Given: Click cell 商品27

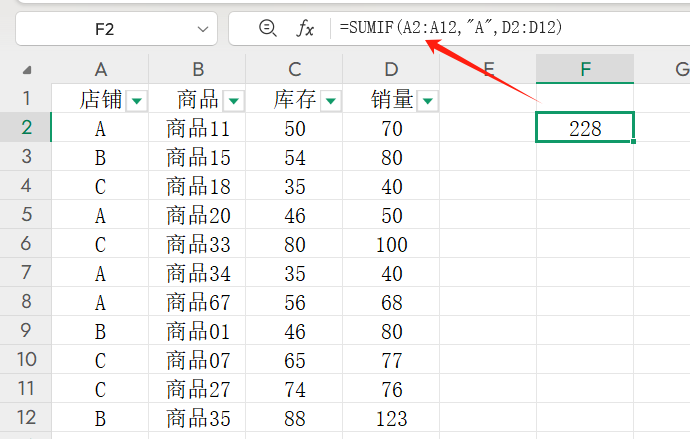Looking at the screenshot, I should pos(198,389).
